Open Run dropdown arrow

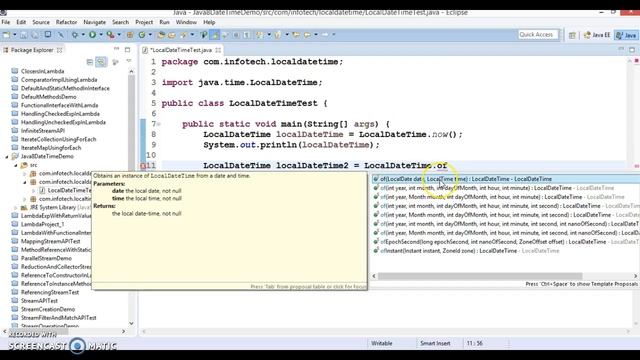click(100, 35)
